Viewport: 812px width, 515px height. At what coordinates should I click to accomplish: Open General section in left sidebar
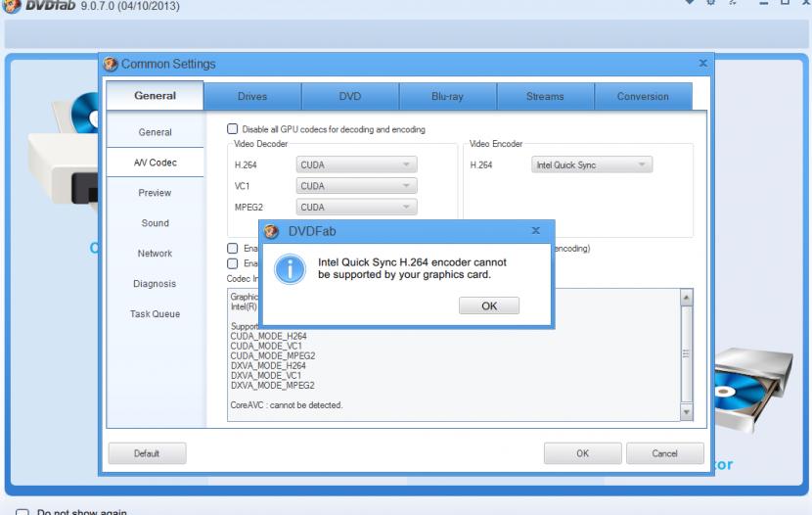tap(155, 132)
